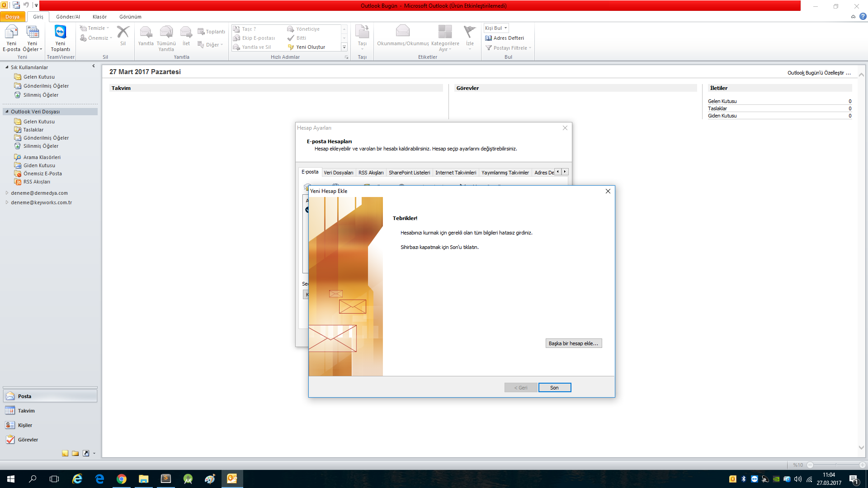Click Gelen Kutusu in İletiler list
Screen dimensions: 868x488
[x=722, y=101]
